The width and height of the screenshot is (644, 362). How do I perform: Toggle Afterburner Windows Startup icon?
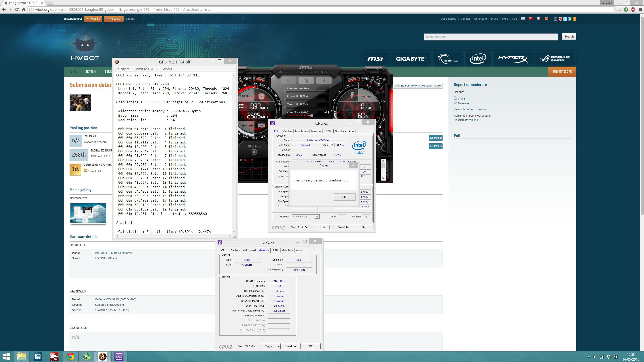tap(254, 152)
